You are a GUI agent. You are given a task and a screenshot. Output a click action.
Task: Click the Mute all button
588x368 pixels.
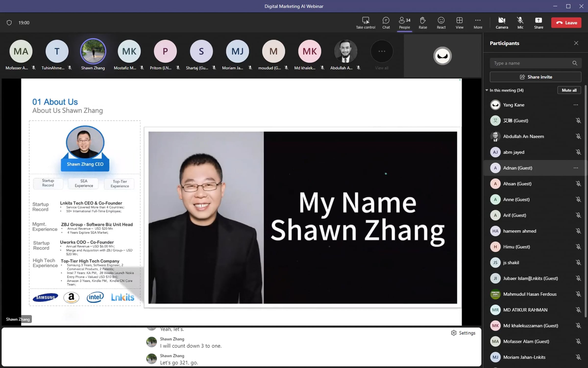click(569, 90)
